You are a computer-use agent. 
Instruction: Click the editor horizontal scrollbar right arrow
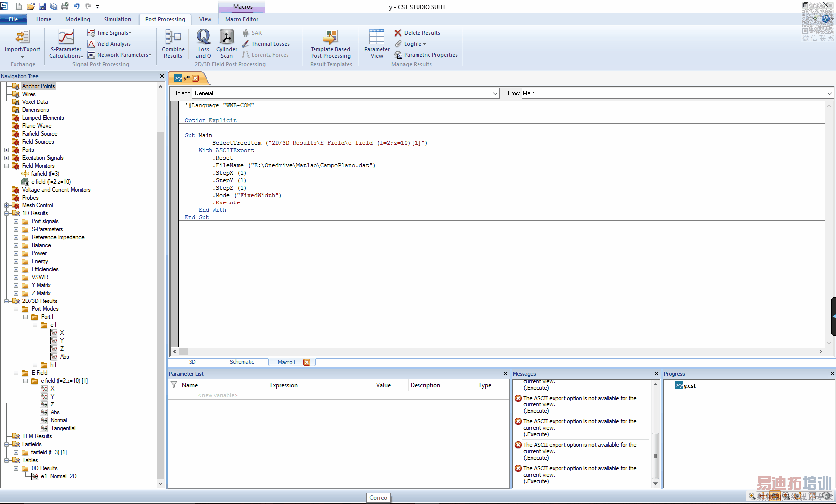[821, 351]
